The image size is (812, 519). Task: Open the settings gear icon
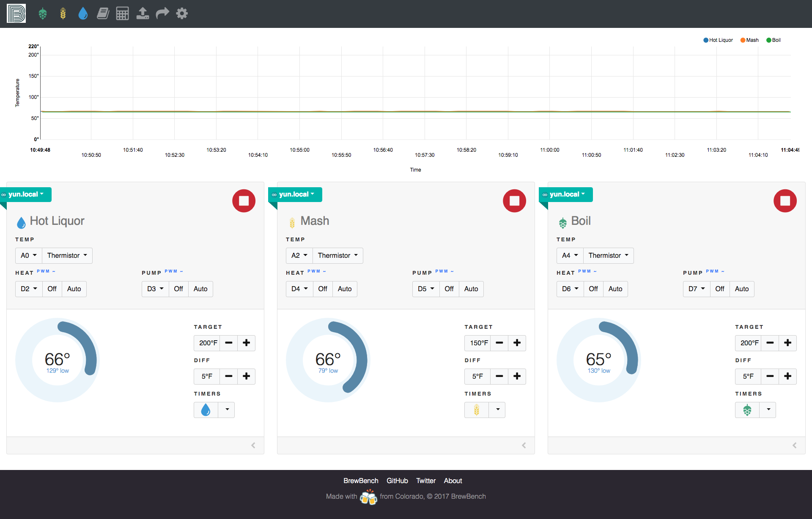(182, 13)
